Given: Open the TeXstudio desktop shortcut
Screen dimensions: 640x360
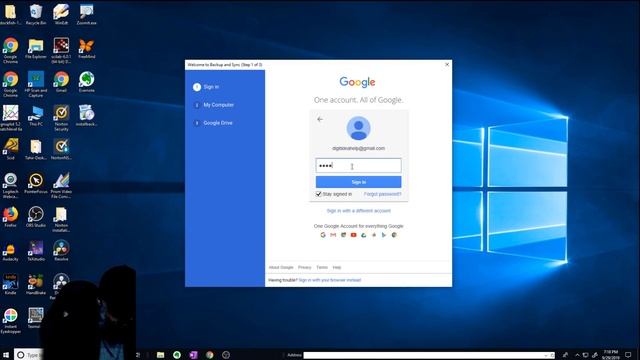Looking at the screenshot, I should (x=36, y=251).
